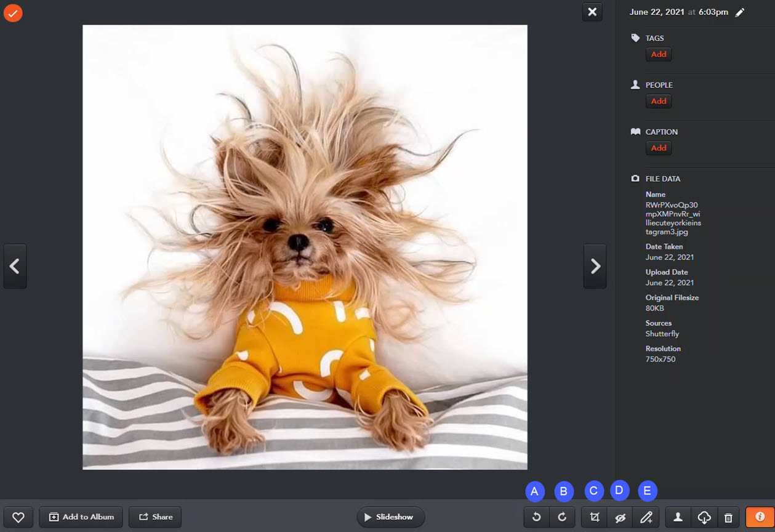The height and width of the screenshot is (532, 775).
Task: Add a caption to the photo
Action: [x=658, y=148]
